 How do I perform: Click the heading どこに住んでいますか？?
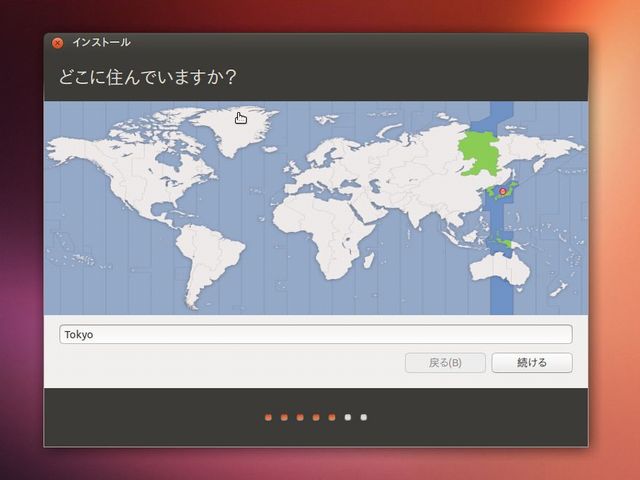pos(147,77)
